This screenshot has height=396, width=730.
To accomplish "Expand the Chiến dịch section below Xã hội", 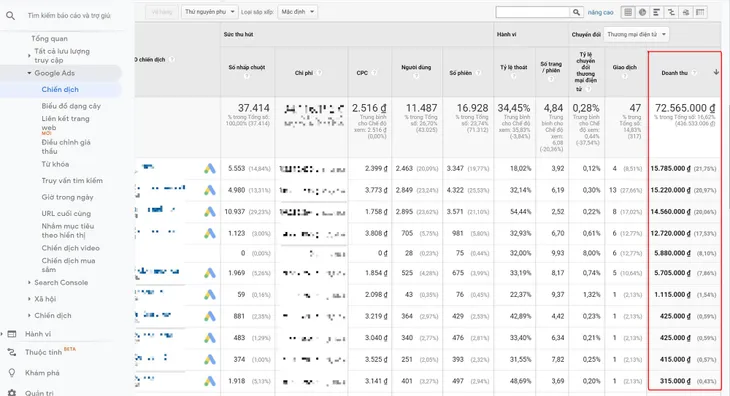I will (29, 315).
